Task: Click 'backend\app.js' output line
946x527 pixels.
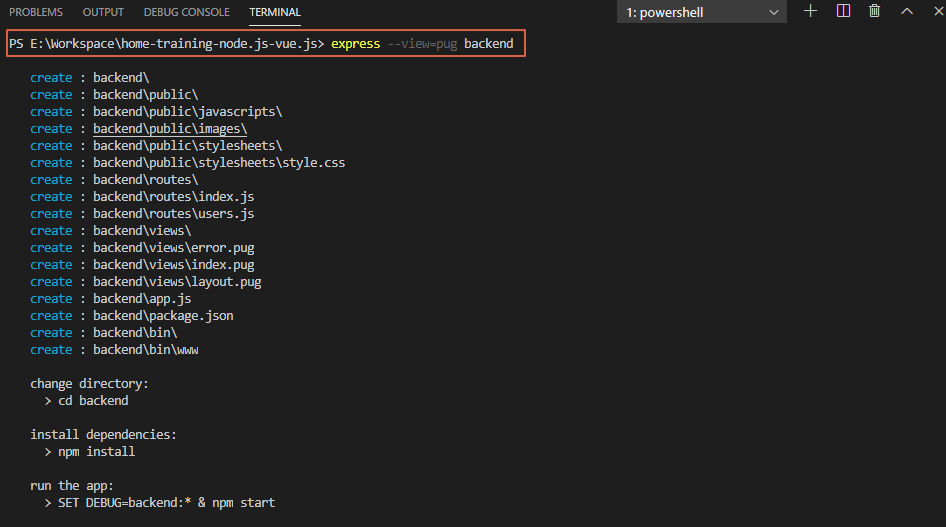Action: (x=142, y=298)
